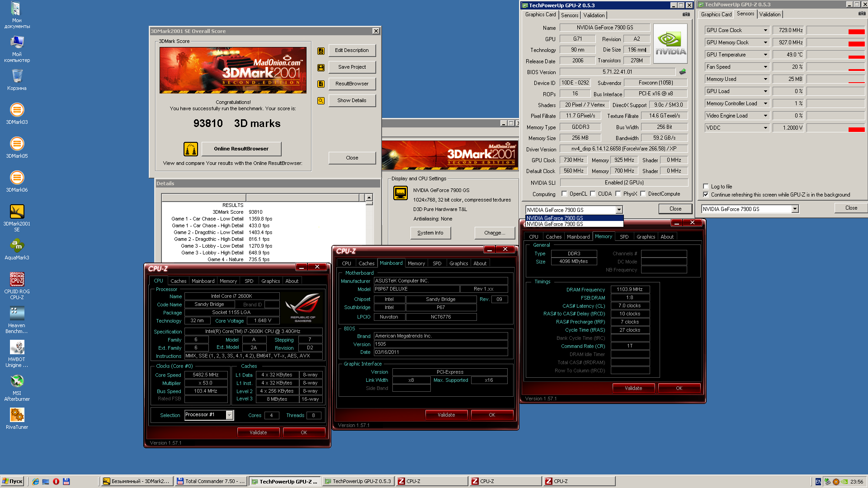The width and height of the screenshot is (868, 488).
Task: Expand GPU Core Clock sensor dropdown
Action: click(765, 30)
